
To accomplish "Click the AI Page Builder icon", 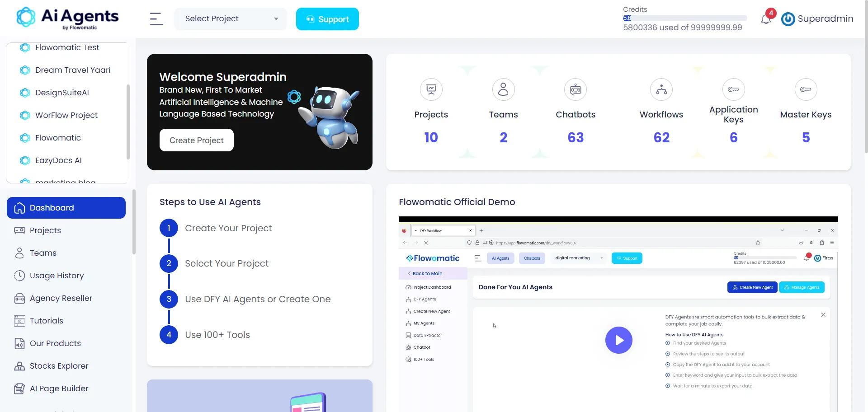I will click(x=19, y=389).
